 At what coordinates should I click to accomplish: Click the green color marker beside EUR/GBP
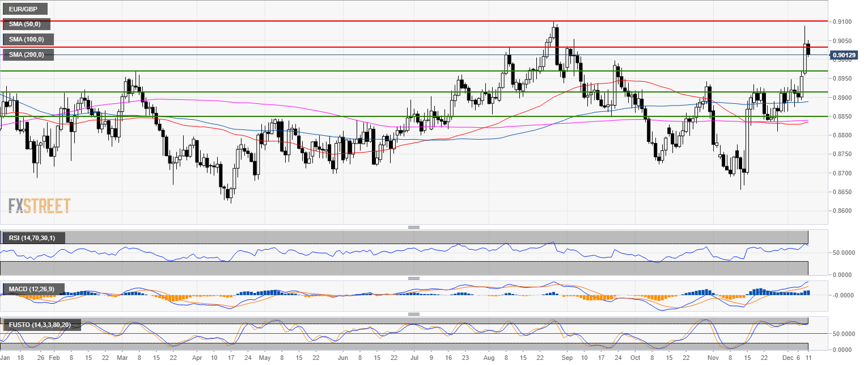(4, 9)
